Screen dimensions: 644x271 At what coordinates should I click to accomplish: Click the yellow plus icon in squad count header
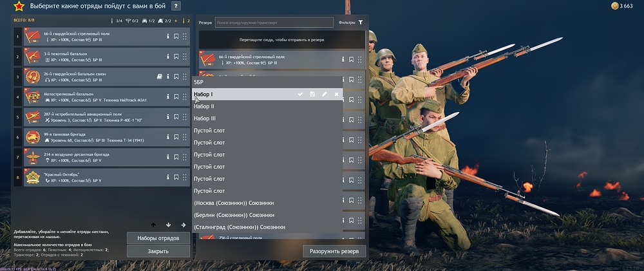click(x=176, y=21)
